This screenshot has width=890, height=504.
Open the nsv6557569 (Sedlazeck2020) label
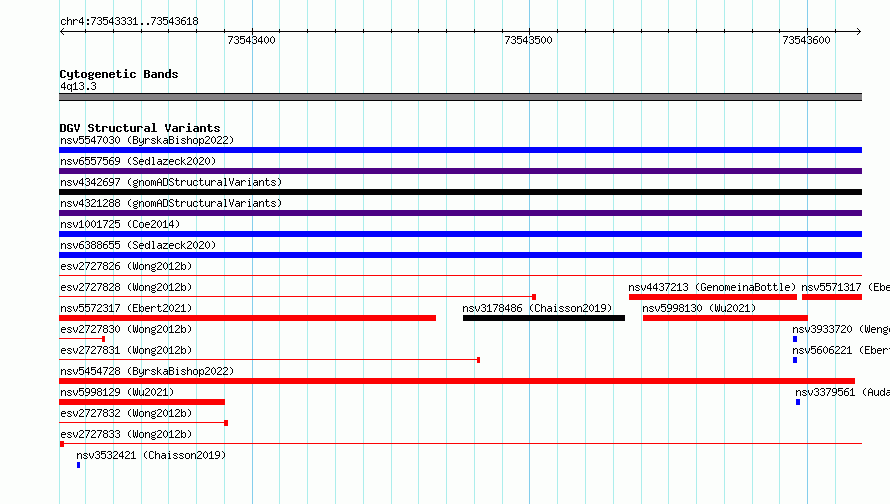pos(138,161)
